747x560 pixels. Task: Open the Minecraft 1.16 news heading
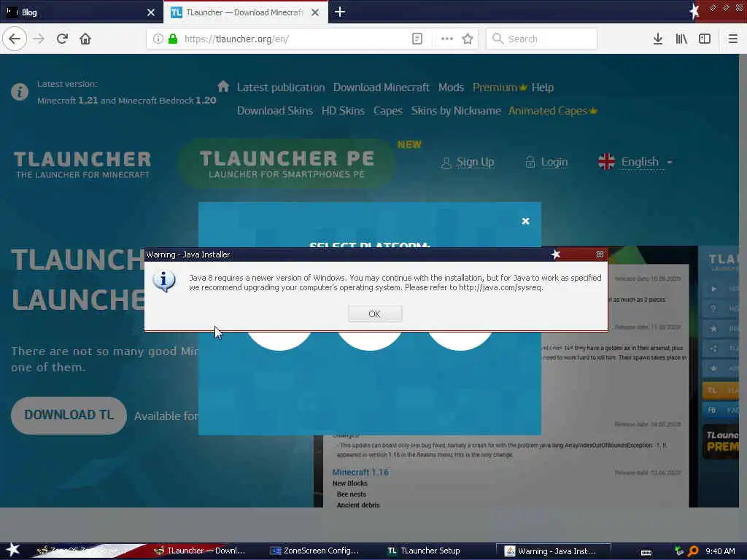click(360, 472)
